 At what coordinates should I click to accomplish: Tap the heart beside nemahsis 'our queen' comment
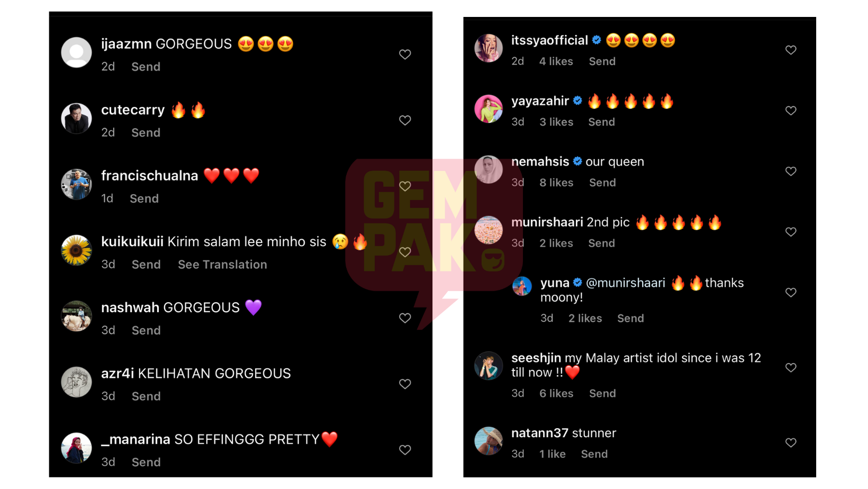coord(791,171)
